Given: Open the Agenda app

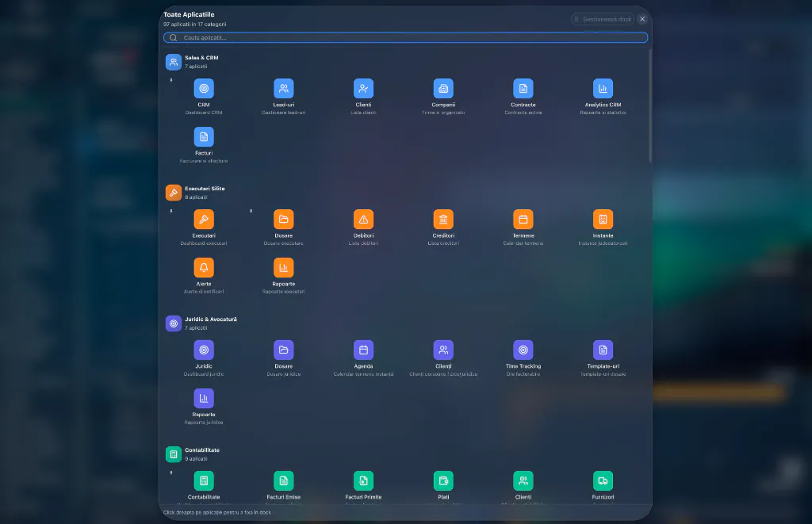Looking at the screenshot, I should (x=363, y=350).
